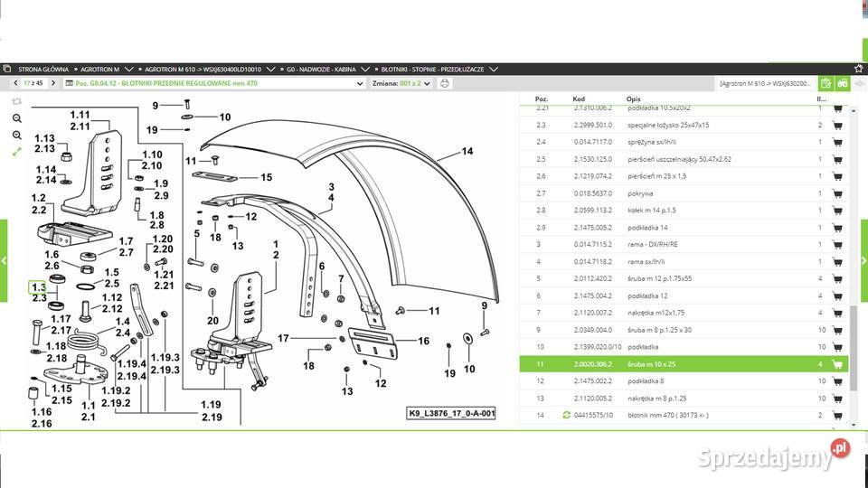Select row 9 śruba m 8 p.1.25 x 30
This screenshot has width=868, height=488.
point(684,331)
